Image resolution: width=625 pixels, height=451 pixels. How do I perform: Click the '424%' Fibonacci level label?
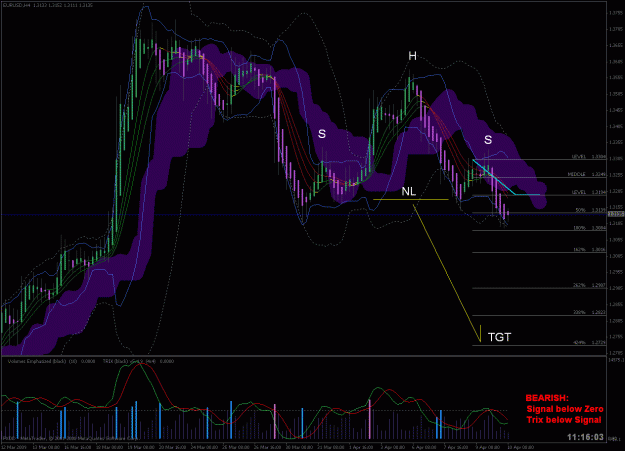[580, 343]
